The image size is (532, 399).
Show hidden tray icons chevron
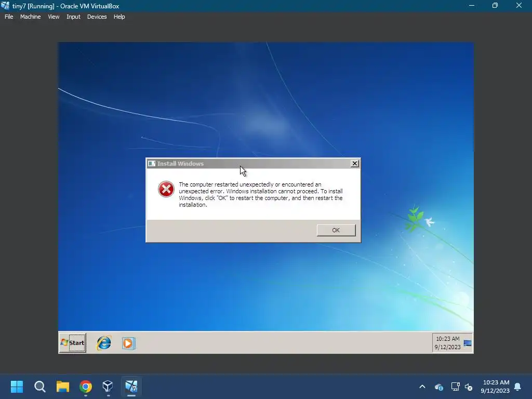422,387
